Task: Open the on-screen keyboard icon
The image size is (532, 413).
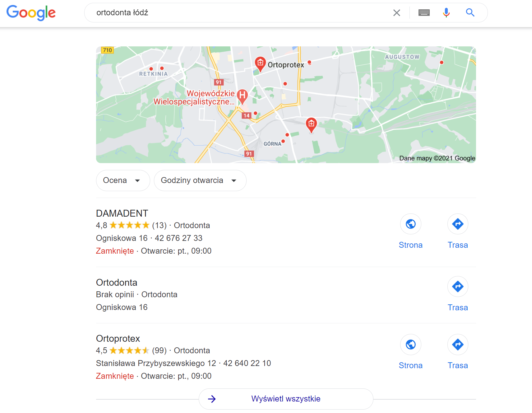Action: click(424, 12)
